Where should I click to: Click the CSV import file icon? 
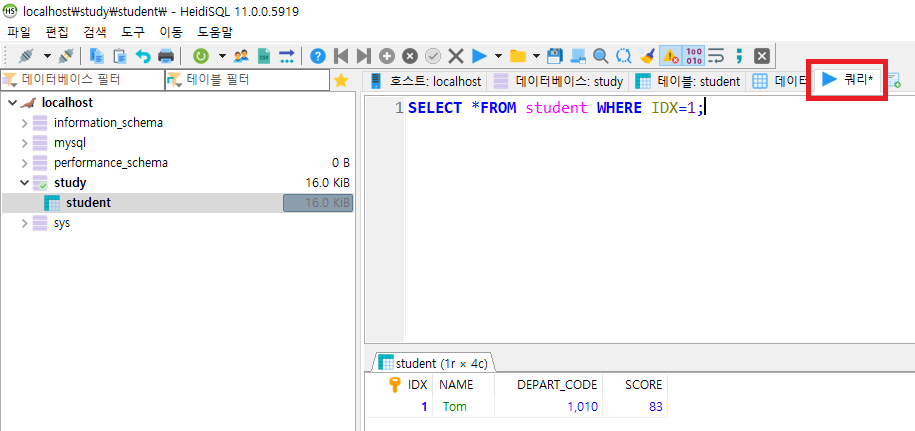click(x=264, y=56)
